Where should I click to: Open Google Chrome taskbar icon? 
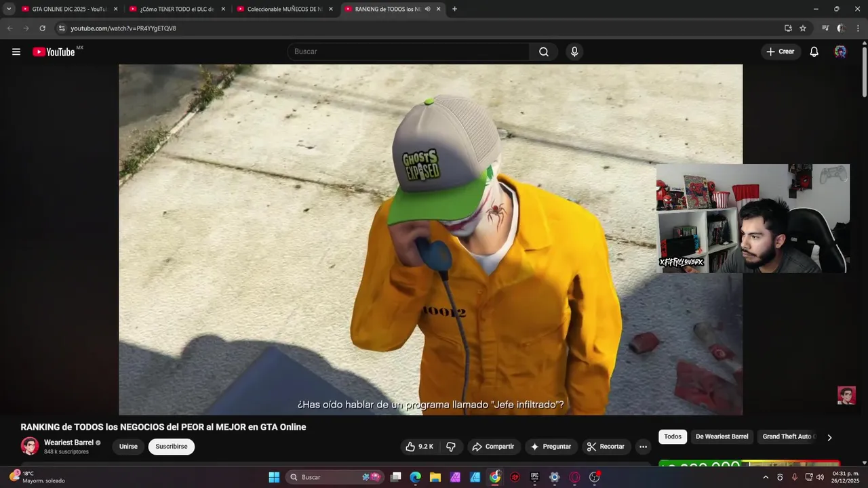(495, 477)
